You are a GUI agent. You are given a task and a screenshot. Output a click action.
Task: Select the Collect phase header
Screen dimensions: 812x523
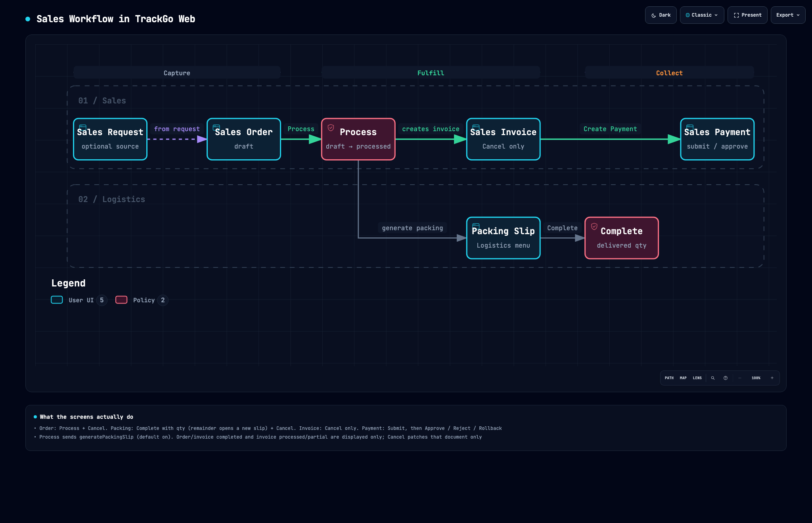point(669,73)
